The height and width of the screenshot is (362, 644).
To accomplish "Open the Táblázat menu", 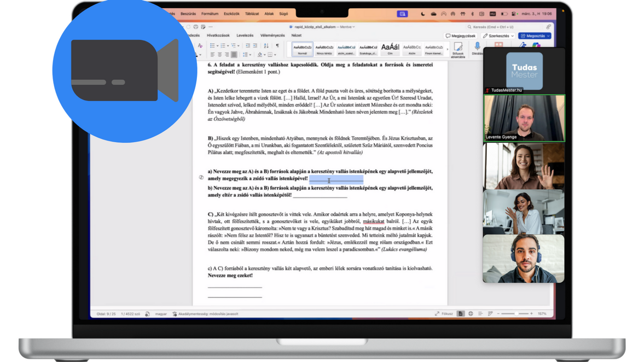I will (x=252, y=14).
